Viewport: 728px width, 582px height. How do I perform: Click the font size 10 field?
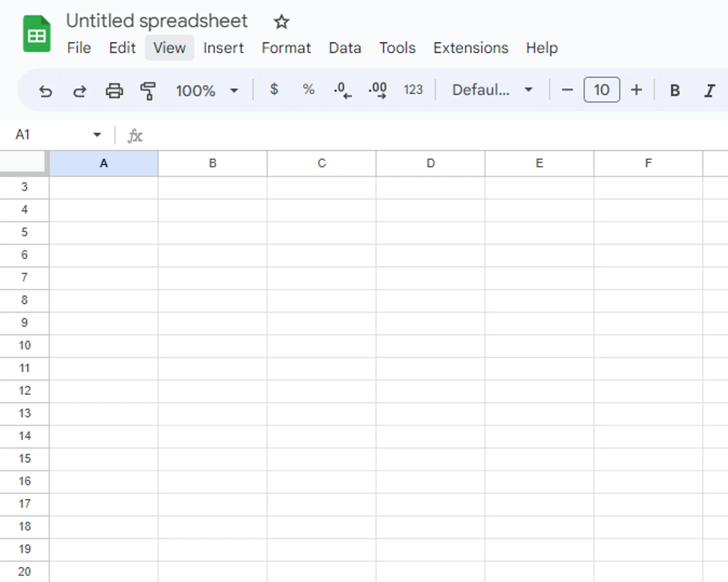click(602, 90)
